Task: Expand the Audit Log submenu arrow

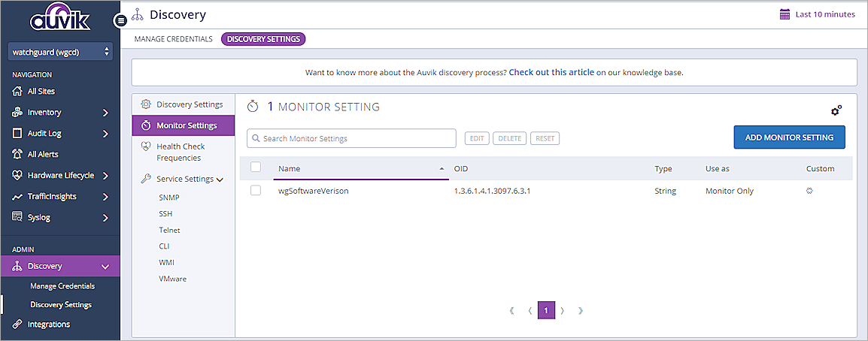Action: click(x=106, y=134)
